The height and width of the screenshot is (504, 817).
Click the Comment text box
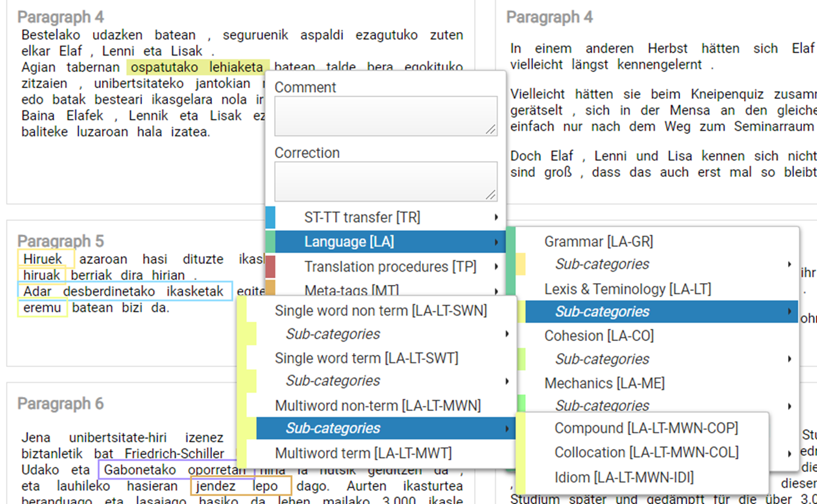point(385,116)
